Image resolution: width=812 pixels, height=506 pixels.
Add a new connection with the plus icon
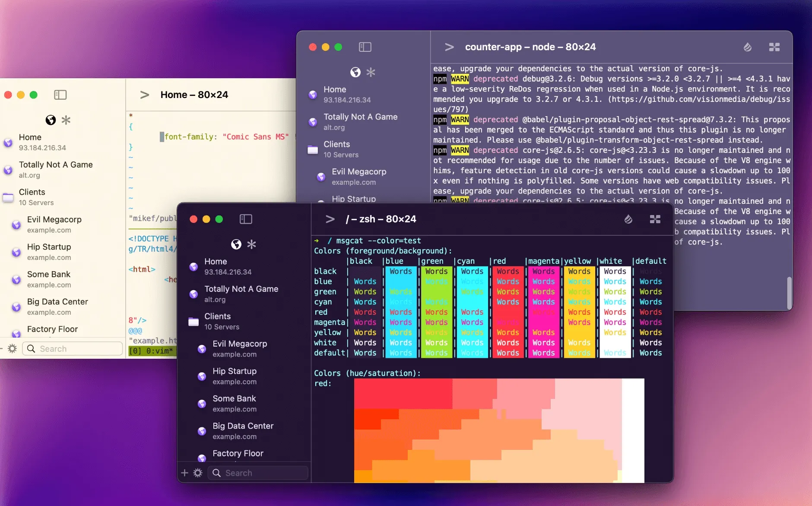pos(184,473)
